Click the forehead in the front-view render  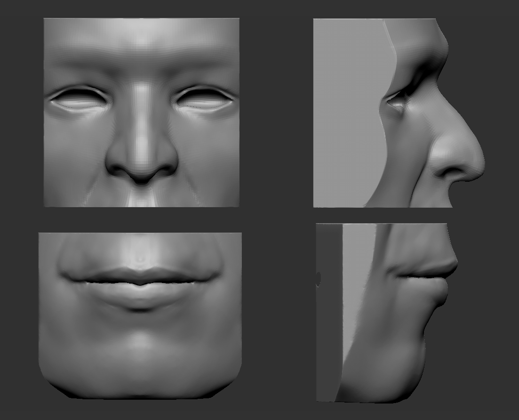click(x=141, y=38)
